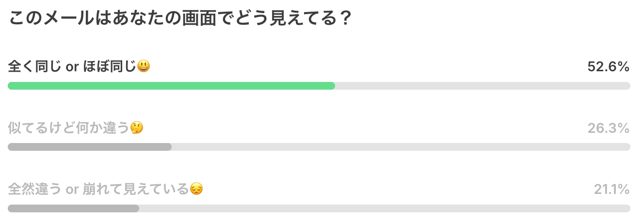Click the word "or" in the third option
644x223 pixels.
point(72,190)
